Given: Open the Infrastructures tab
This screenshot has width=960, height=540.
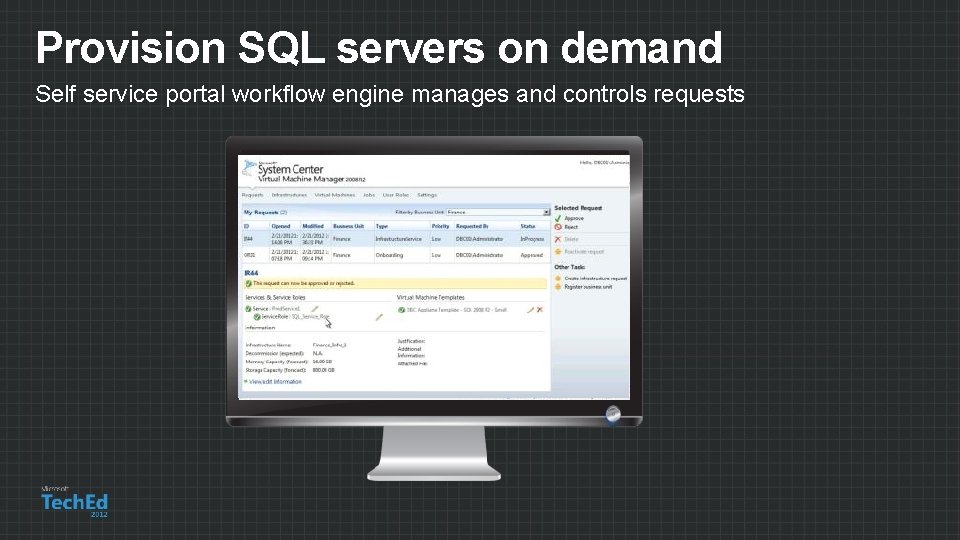Looking at the screenshot, I should pos(289,195).
